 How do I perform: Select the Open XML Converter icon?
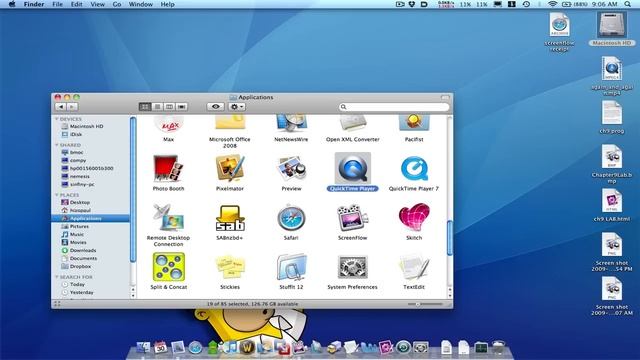pyautogui.click(x=353, y=124)
